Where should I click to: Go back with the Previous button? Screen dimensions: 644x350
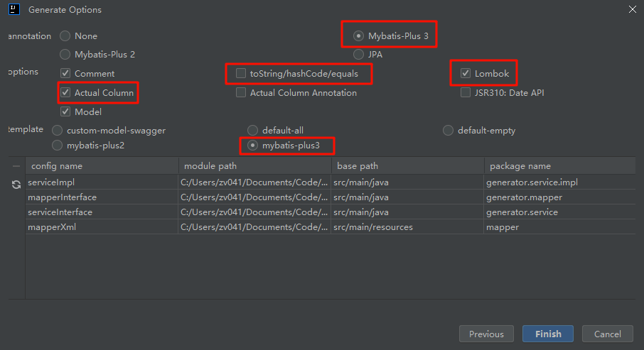(x=486, y=334)
